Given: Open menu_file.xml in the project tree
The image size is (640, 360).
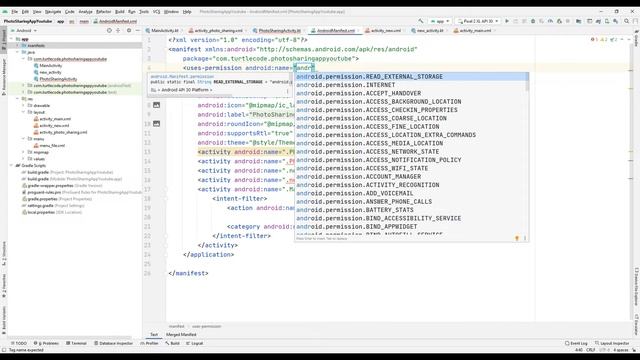Looking at the screenshot, I should [x=52, y=146].
